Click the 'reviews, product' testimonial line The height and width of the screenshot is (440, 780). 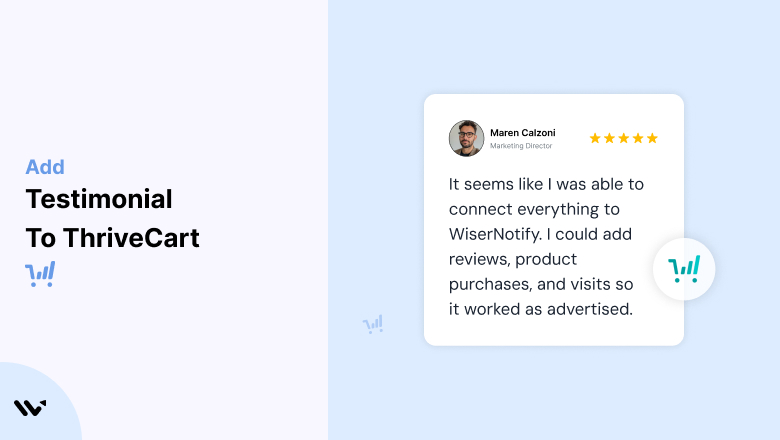(x=513, y=260)
